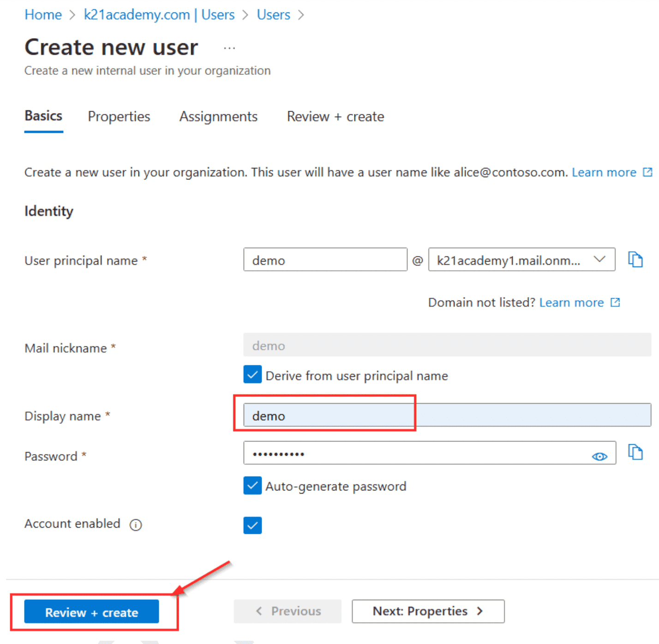Follow Learn more for domain not listed
This screenshot has width=659, height=644.
[571, 303]
